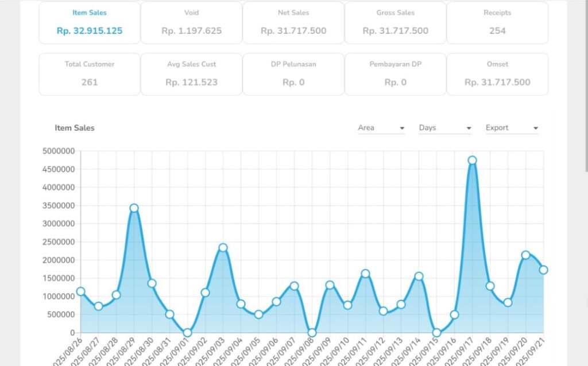Select the Item Sales summary card

[90, 23]
